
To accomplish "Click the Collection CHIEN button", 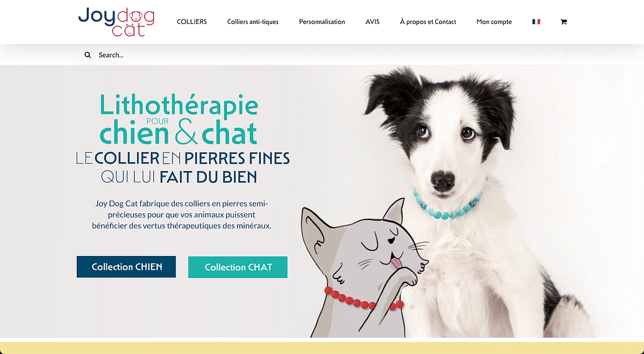I will pos(126,267).
